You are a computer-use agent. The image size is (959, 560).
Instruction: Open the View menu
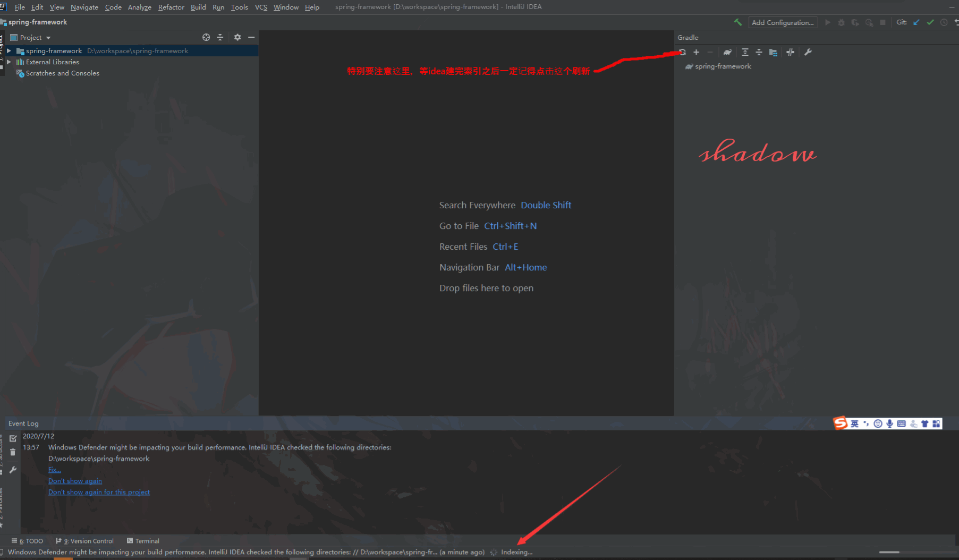[57, 7]
